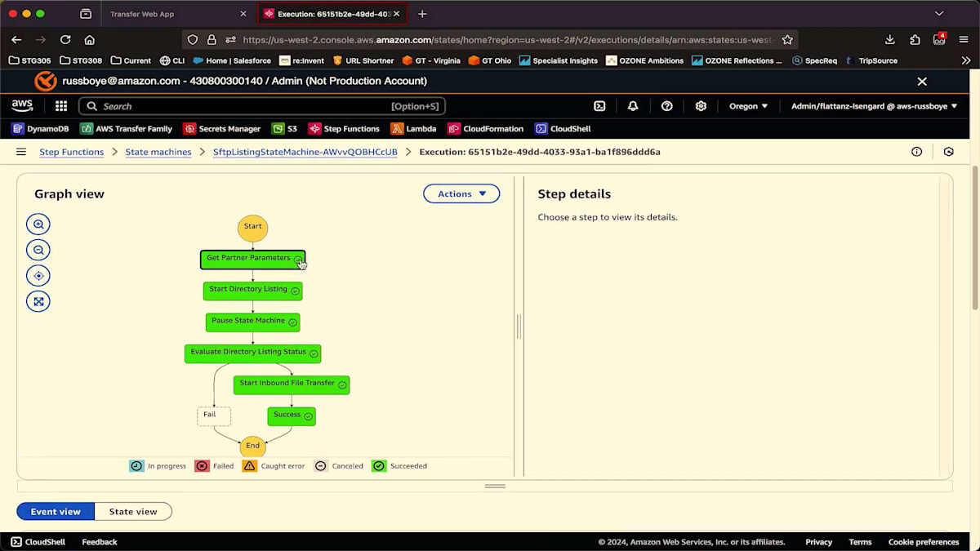Screen dimensions: 980x551
Task: Open Secrets Manager shortcut
Action: tap(222, 129)
